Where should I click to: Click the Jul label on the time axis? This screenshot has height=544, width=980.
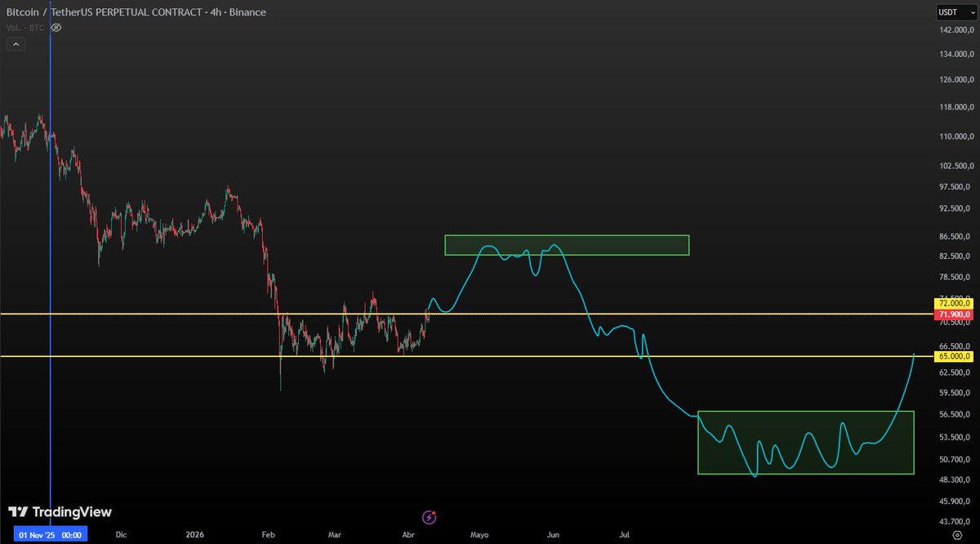click(626, 535)
